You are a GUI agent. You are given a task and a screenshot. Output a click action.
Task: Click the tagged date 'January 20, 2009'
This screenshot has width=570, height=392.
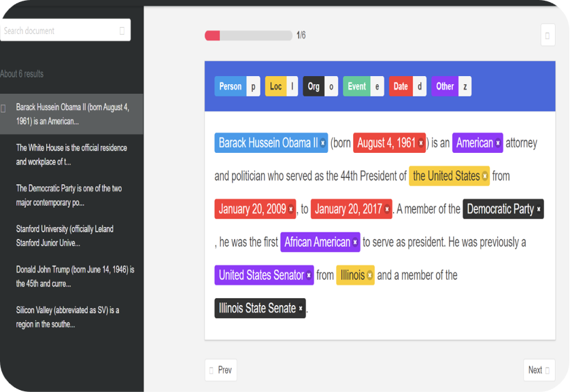click(x=252, y=209)
